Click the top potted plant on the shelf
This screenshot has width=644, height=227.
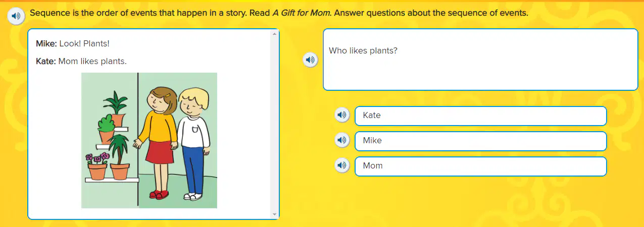click(116, 108)
